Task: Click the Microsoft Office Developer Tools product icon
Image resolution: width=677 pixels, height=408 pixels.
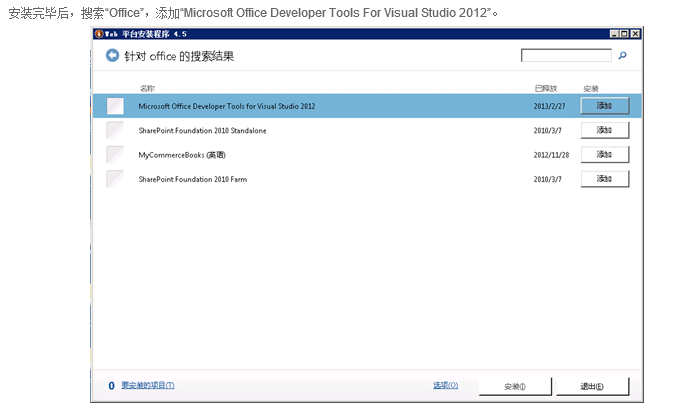Action: click(x=115, y=106)
